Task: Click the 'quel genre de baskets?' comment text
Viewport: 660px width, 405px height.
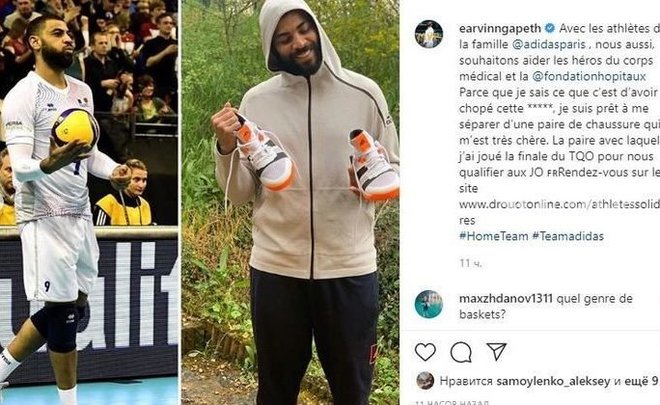Action: (546, 307)
